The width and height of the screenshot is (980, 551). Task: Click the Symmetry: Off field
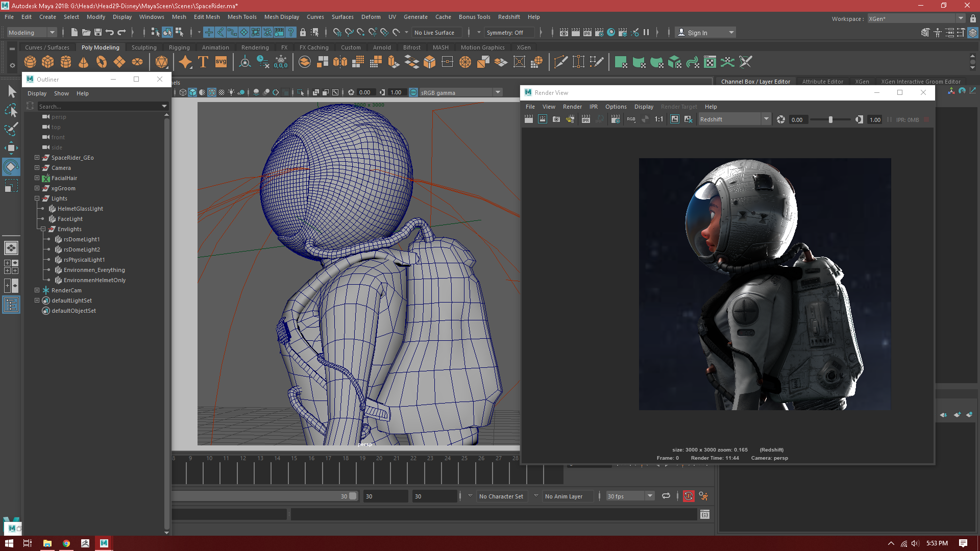click(x=508, y=33)
